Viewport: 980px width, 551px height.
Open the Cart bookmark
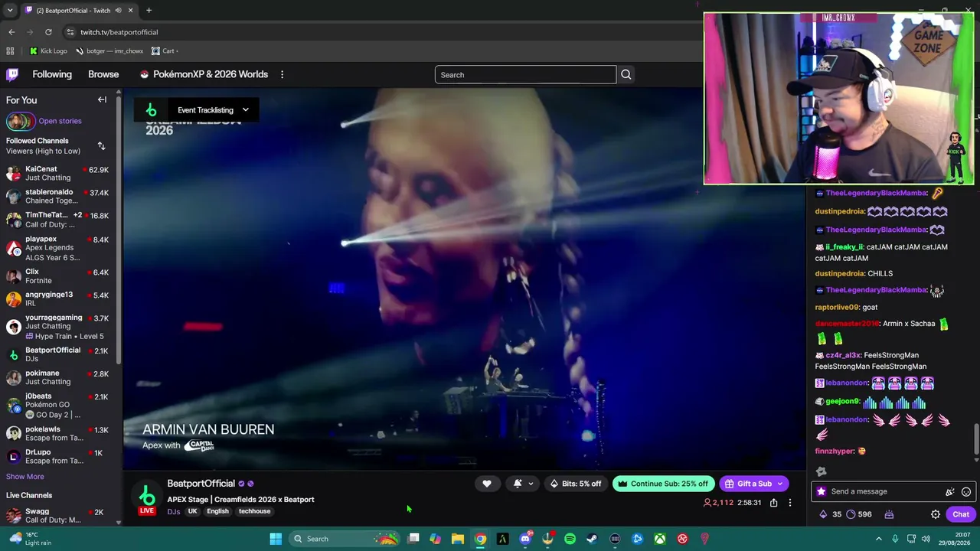click(164, 51)
